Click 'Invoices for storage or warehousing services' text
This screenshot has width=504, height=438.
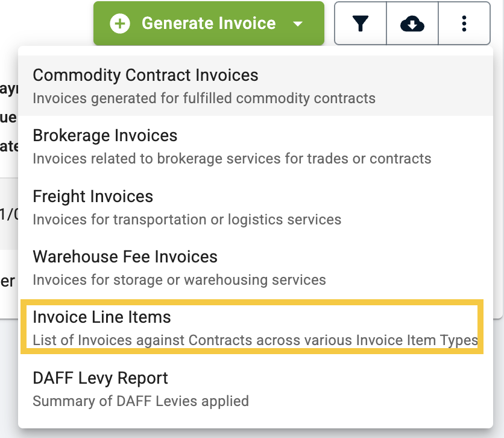click(179, 280)
